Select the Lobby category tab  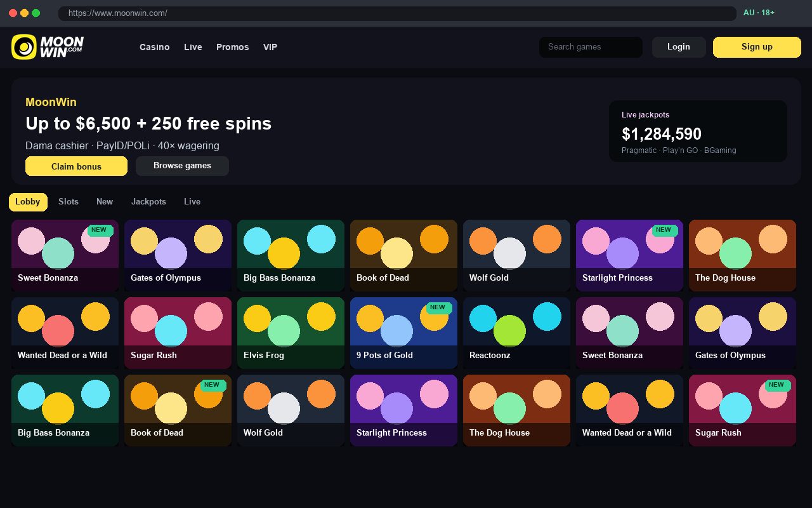coord(28,202)
